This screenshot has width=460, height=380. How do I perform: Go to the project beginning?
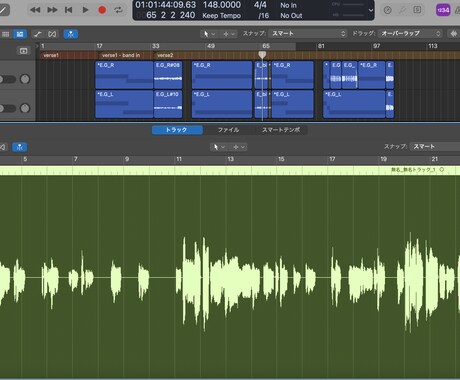pos(69,10)
